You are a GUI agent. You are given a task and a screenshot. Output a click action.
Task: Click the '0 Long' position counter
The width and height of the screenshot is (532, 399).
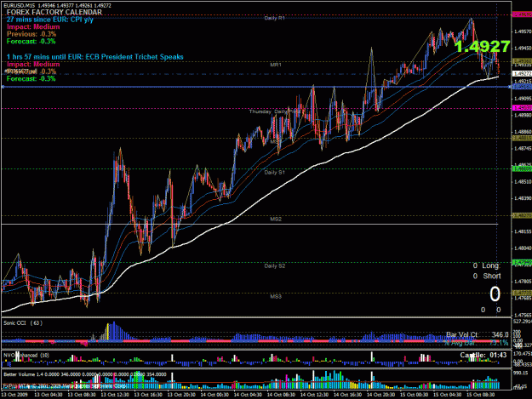point(487,265)
